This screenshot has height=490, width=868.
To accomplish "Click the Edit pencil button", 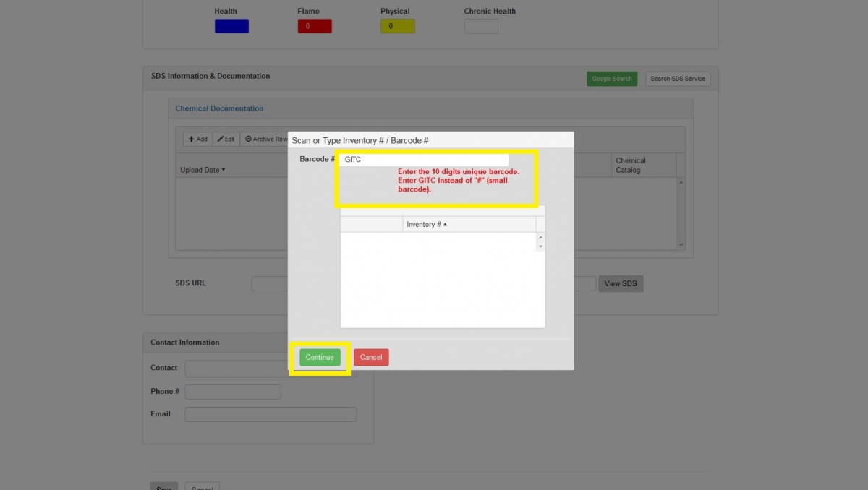I will 226,139.
